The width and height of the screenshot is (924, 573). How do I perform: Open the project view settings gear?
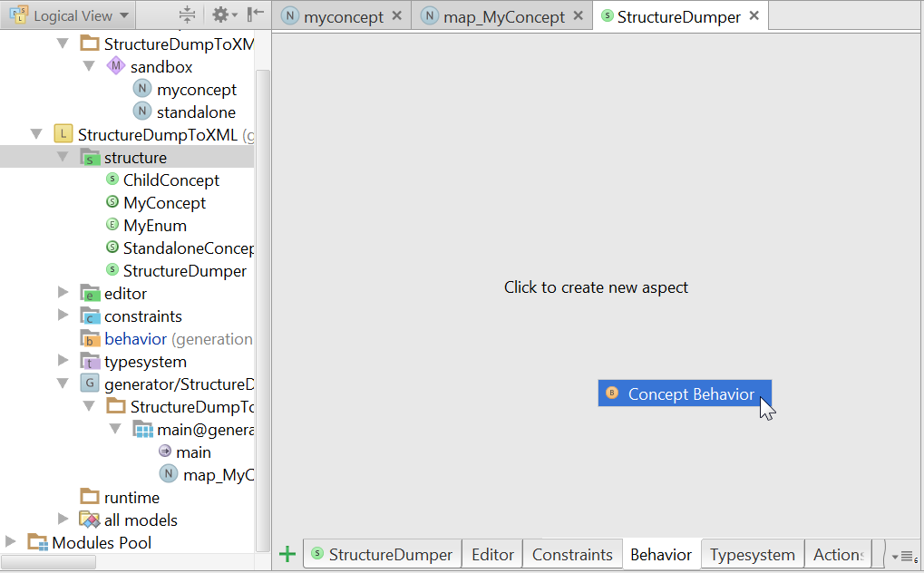pos(221,15)
